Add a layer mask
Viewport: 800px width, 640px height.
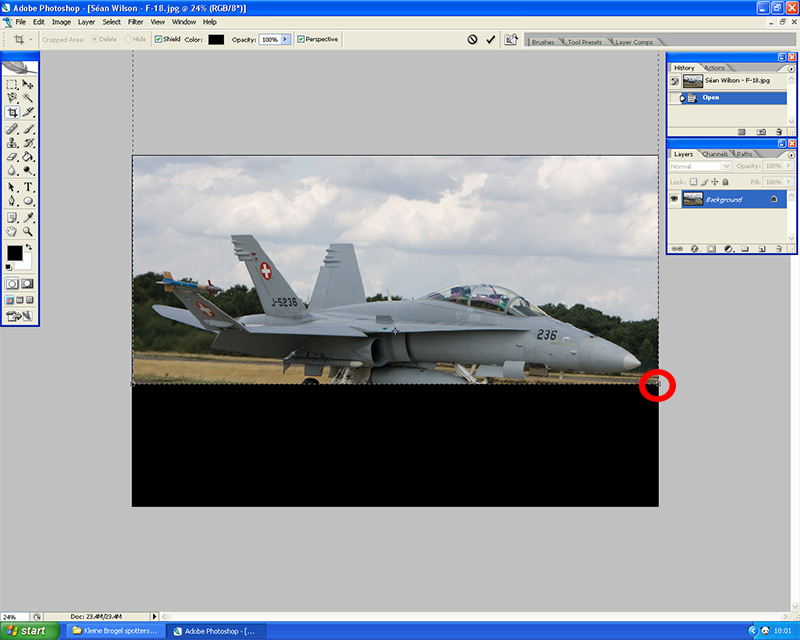point(712,249)
